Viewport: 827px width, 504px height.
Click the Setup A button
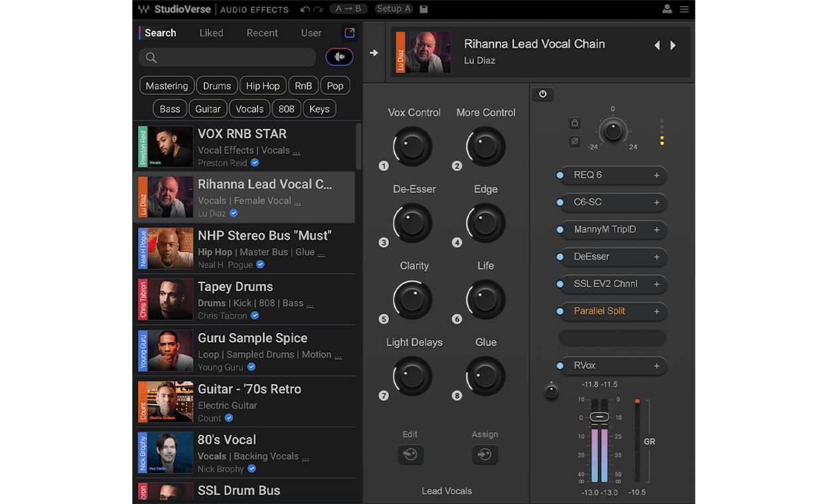tap(394, 9)
